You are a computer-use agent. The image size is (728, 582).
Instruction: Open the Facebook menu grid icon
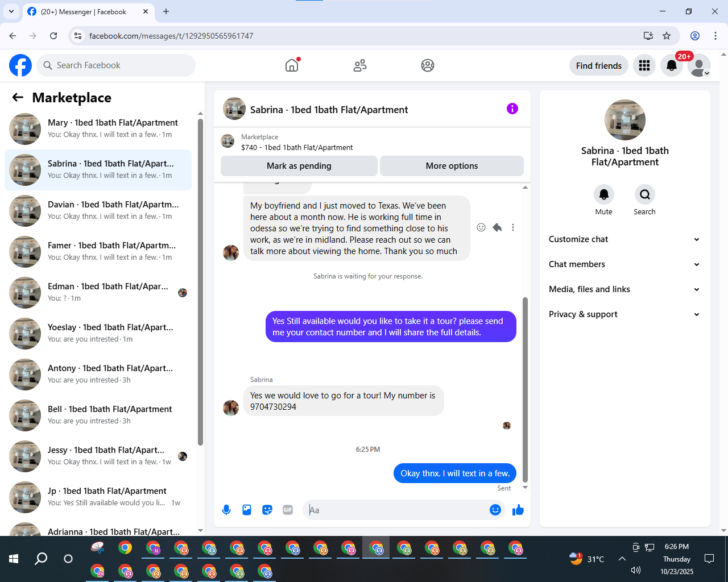644,66
